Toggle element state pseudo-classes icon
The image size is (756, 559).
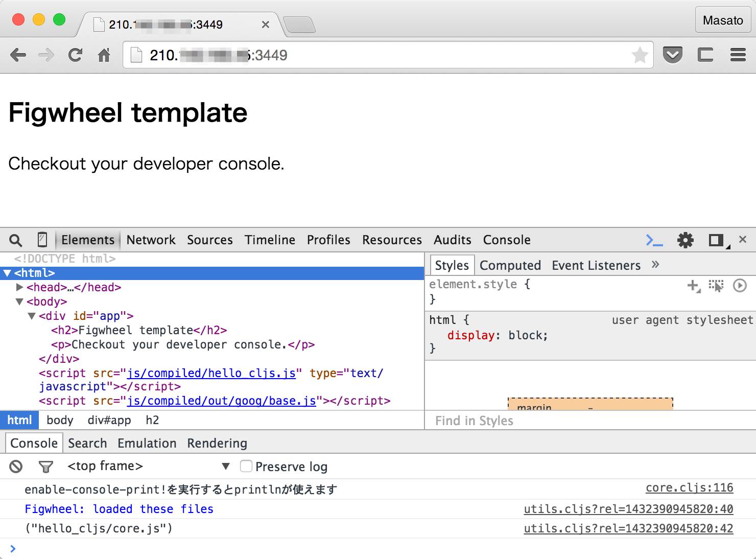716,286
